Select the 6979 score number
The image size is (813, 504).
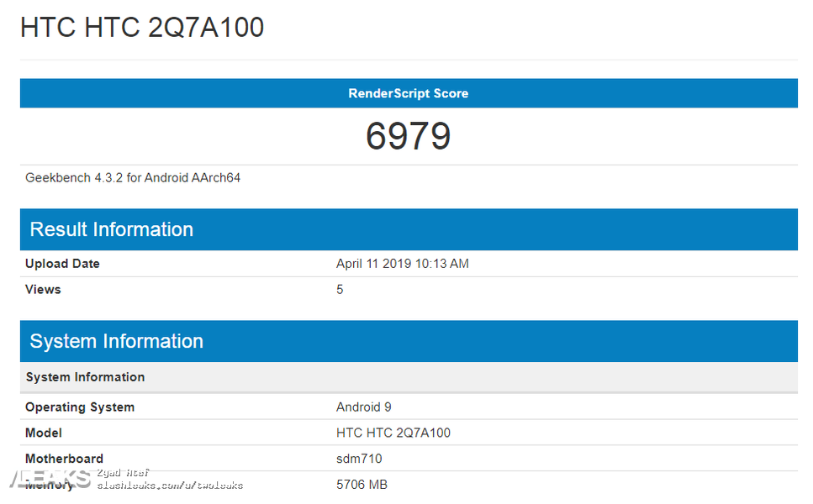pos(409,136)
